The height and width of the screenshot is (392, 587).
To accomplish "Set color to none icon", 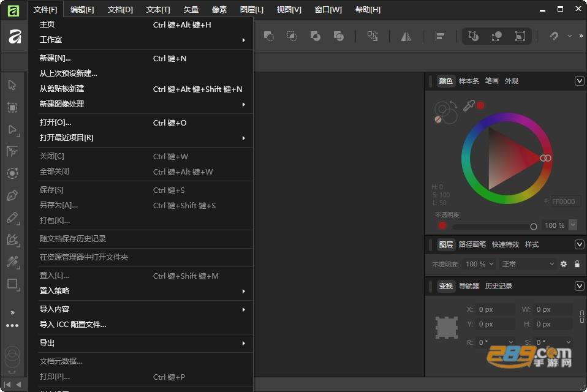I will pos(438,119).
